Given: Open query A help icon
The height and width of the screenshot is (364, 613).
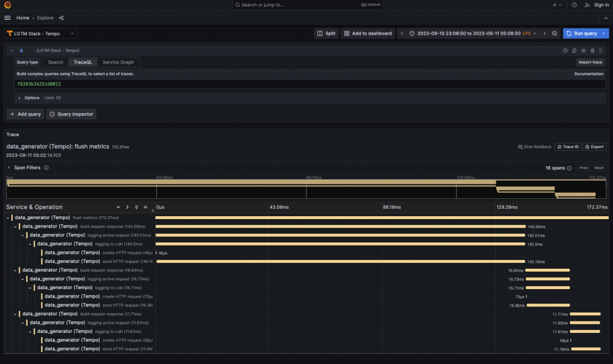Looking at the screenshot, I should point(565,51).
